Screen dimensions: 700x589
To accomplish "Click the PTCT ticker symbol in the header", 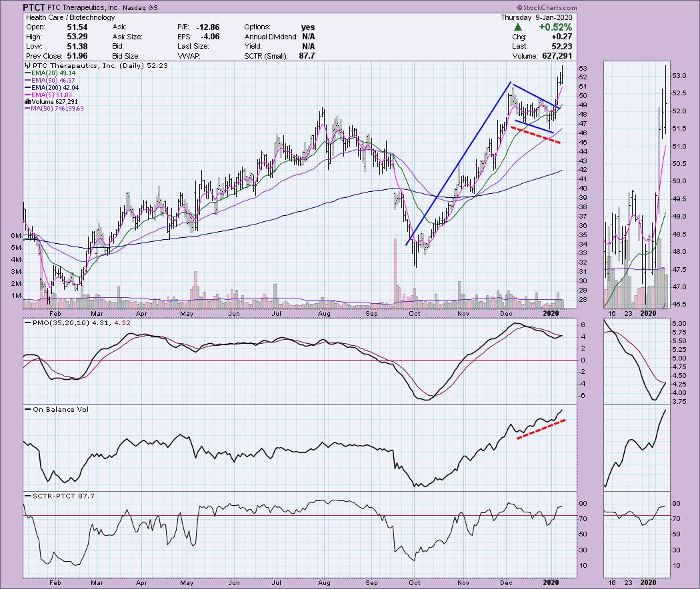I will coord(34,7).
